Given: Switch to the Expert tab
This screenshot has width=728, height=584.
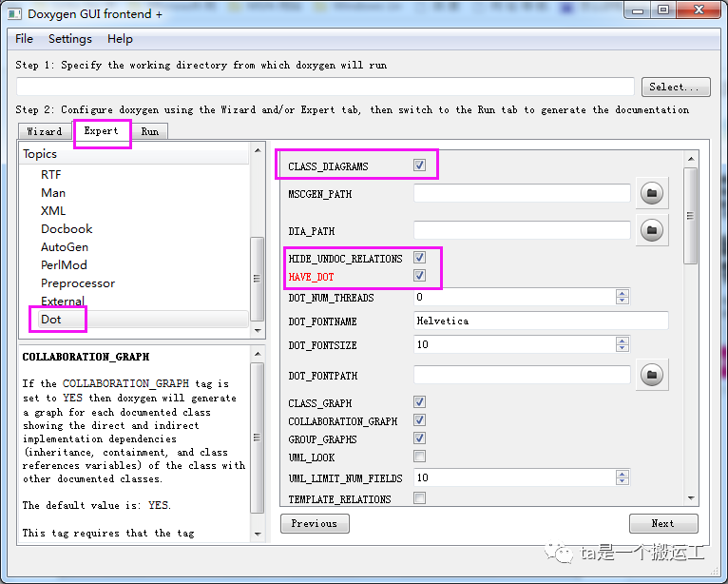Looking at the screenshot, I should tap(101, 130).
